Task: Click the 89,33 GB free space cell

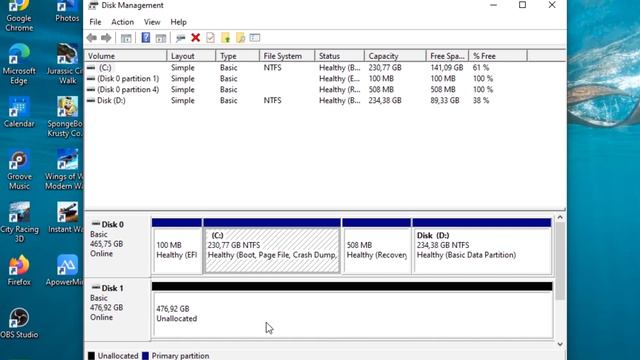Action: click(x=444, y=100)
